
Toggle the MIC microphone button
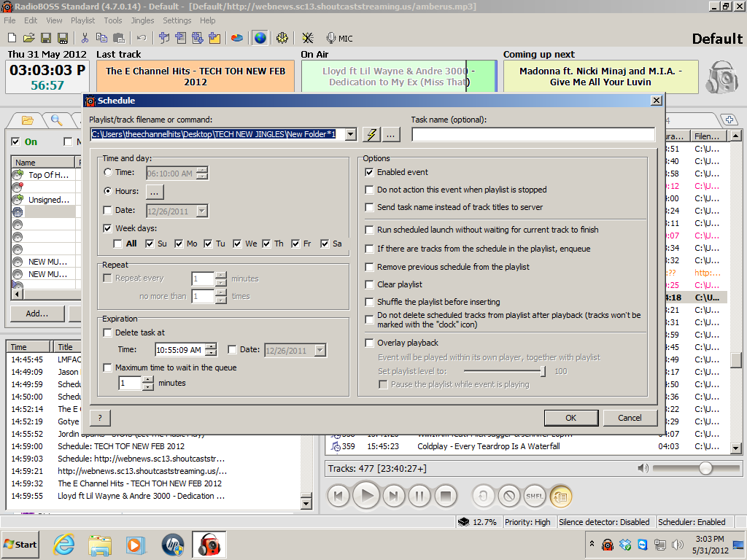[339, 38]
